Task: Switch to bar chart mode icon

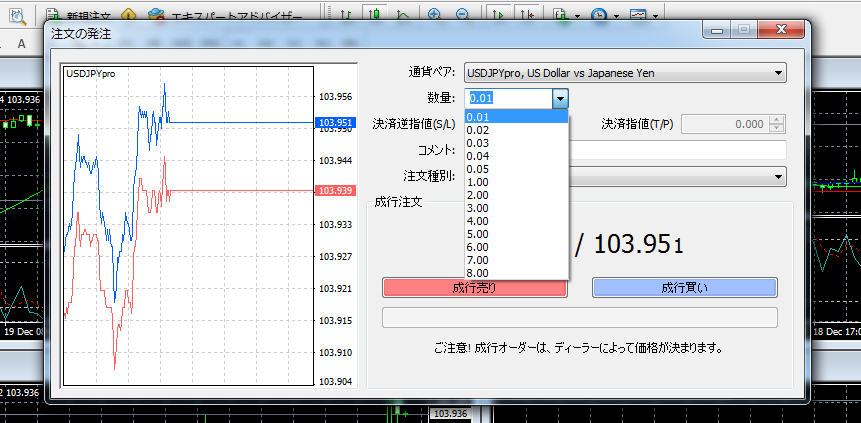Action: coord(346,15)
